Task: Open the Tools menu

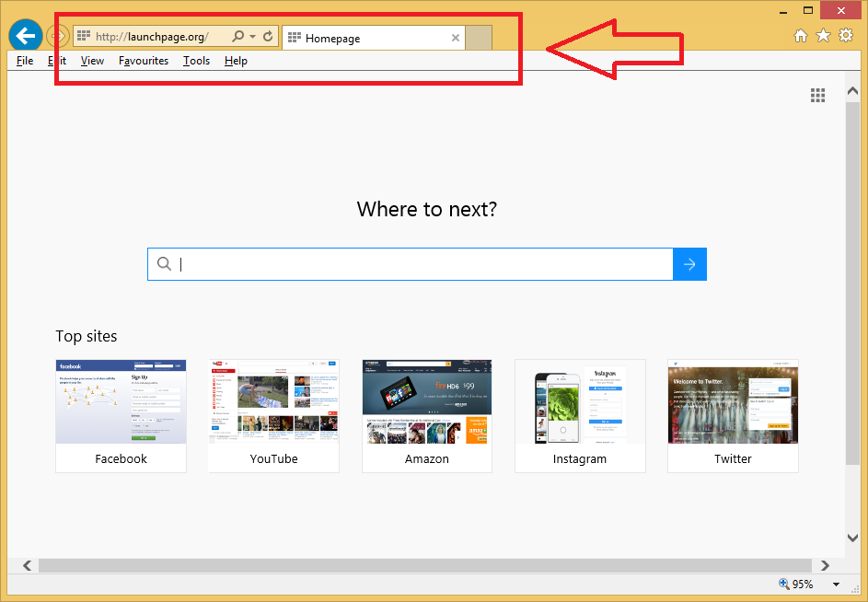Action: (196, 61)
